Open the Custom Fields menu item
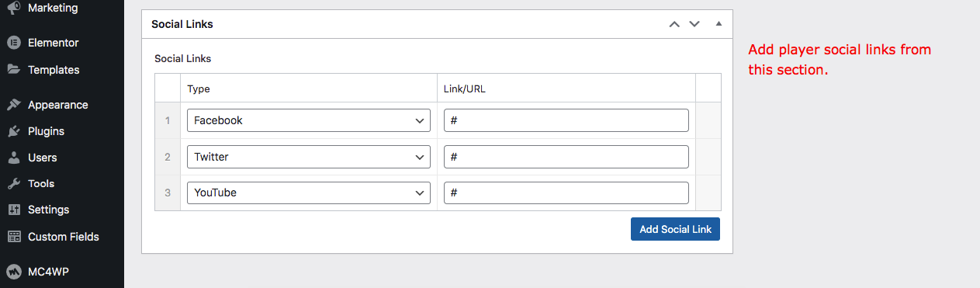This screenshot has width=980, height=288. pyautogui.click(x=62, y=236)
